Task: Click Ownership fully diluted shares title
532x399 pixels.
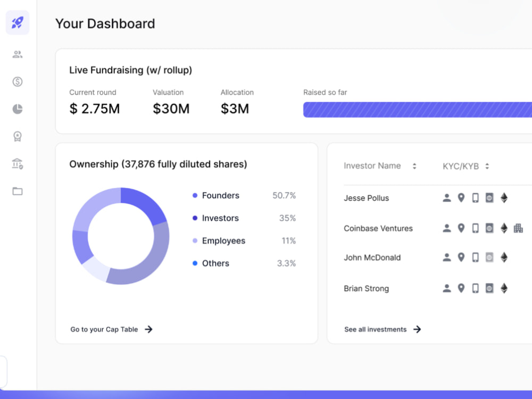Action: [158, 164]
